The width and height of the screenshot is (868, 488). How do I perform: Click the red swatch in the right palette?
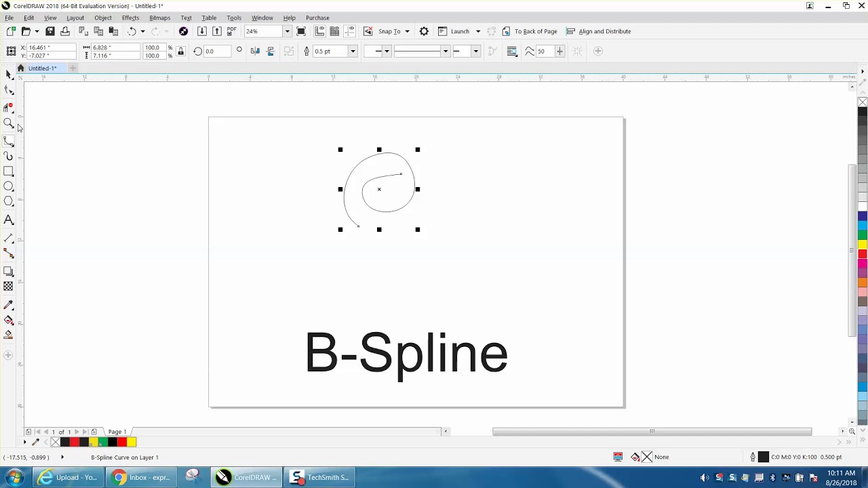[x=863, y=253]
